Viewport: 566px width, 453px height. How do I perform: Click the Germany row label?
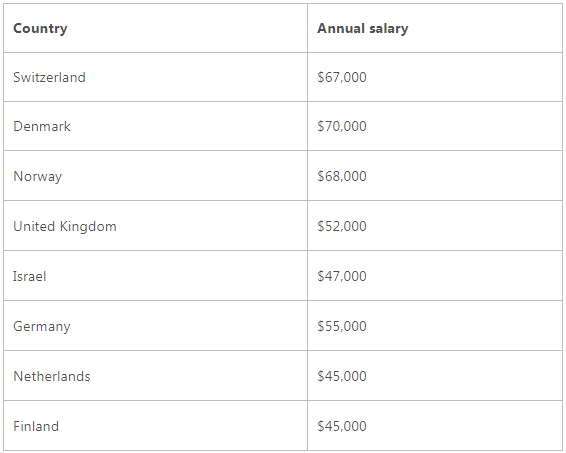click(x=42, y=326)
